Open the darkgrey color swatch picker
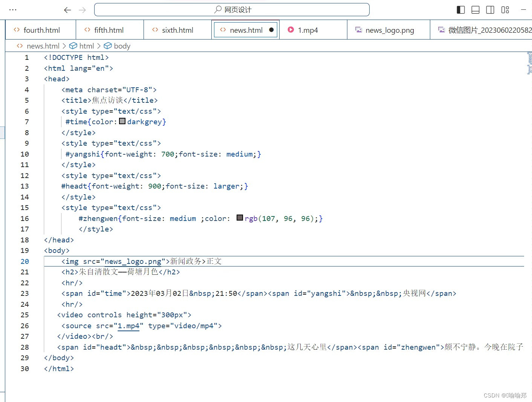The width and height of the screenshot is (532, 402). (122, 121)
